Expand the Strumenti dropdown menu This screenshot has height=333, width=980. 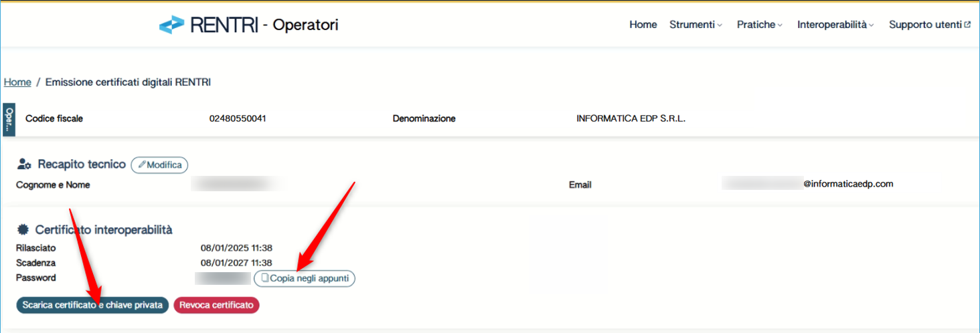[x=696, y=25]
